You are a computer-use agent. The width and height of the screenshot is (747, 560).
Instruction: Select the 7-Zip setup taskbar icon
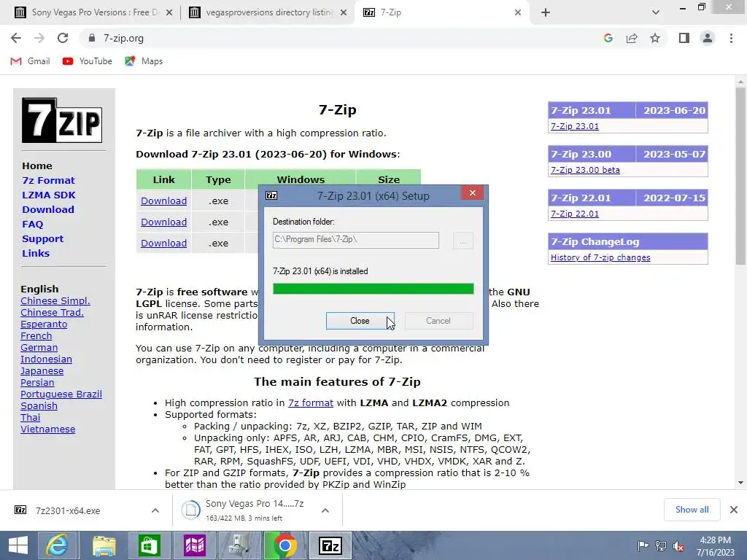(x=330, y=545)
